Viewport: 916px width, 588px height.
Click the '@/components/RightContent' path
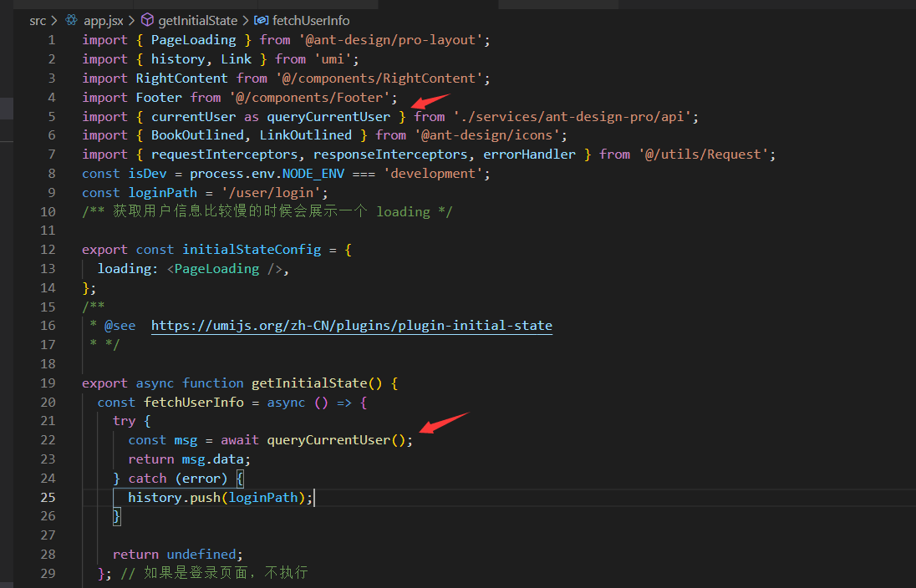[379, 79]
